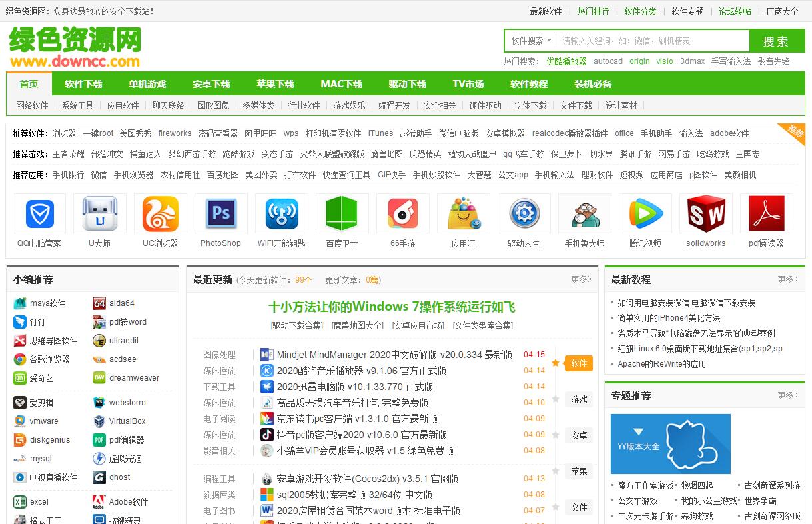This screenshot has height=524, width=812.
Task: Open the 腾讯视频 icon
Action: pos(645,214)
